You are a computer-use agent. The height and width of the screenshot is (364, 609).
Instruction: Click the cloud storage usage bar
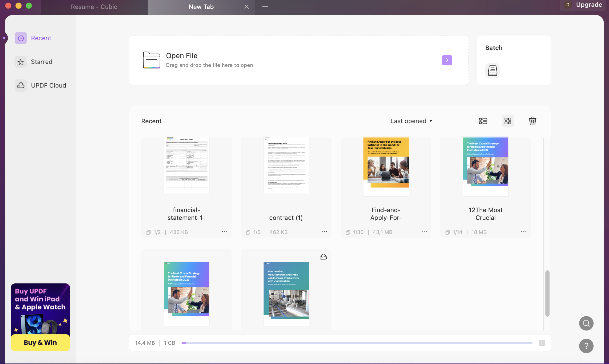(x=356, y=343)
